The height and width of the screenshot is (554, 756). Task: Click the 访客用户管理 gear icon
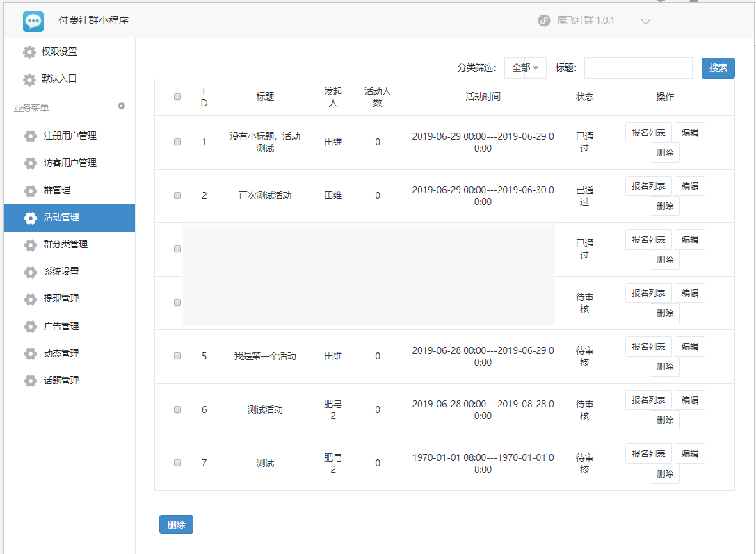(31, 163)
